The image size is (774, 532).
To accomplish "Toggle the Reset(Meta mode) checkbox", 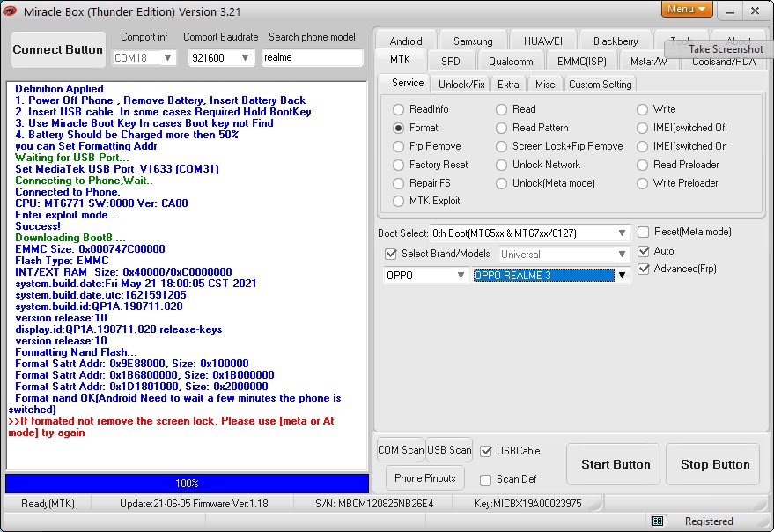I will 643,233.
